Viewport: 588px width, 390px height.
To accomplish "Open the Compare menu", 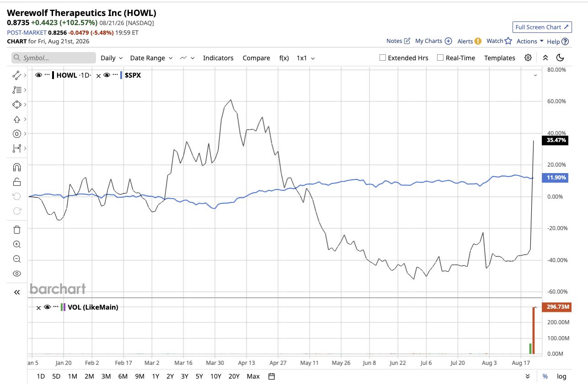I will click(x=256, y=58).
